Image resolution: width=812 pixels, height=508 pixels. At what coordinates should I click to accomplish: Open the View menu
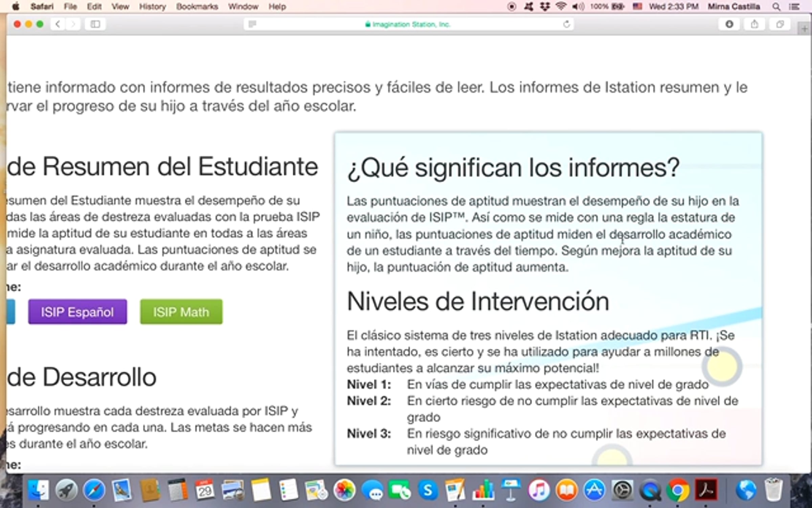point(120,6)
